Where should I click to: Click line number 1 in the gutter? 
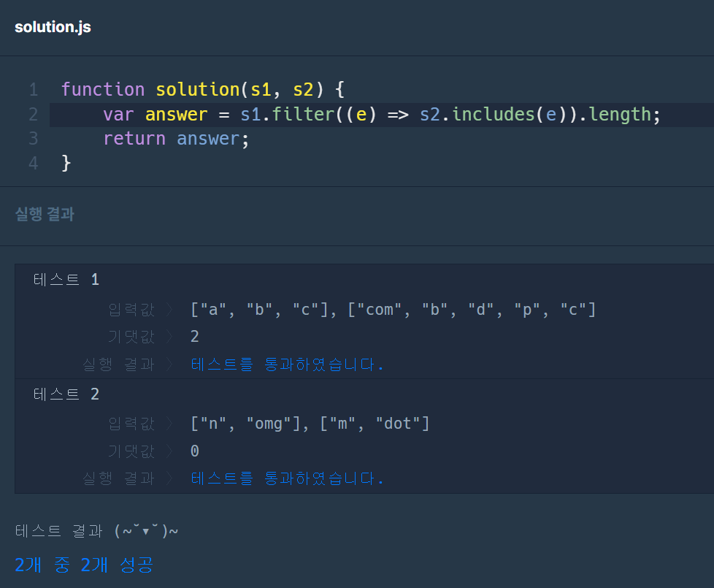tap(34, 89)
